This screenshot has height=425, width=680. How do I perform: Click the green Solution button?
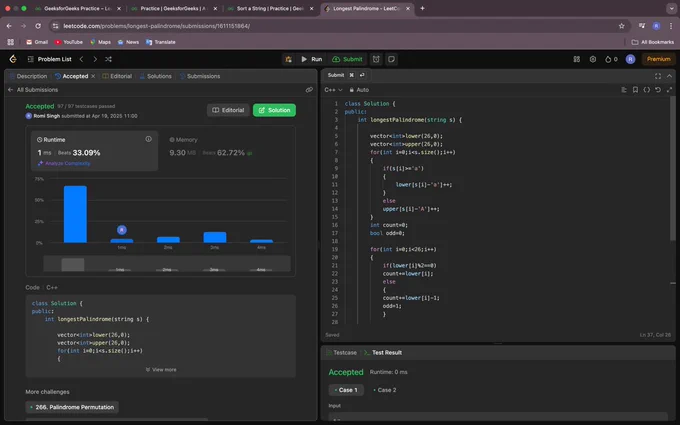(275, 110)
